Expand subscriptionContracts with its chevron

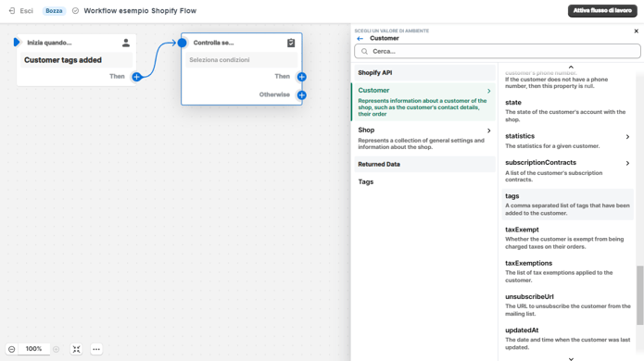click(627, 163)
